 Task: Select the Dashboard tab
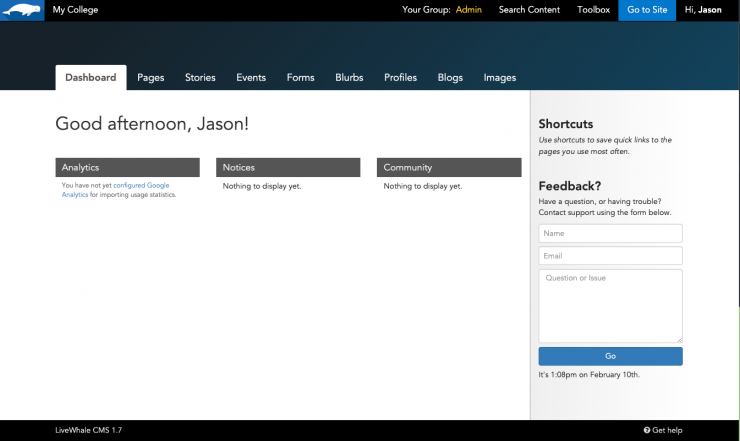[91, 78]
